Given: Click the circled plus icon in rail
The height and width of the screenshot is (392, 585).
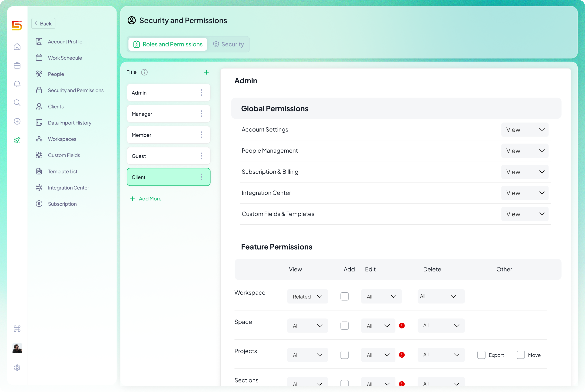Looking at the screenshot, I should pos(17,121).
